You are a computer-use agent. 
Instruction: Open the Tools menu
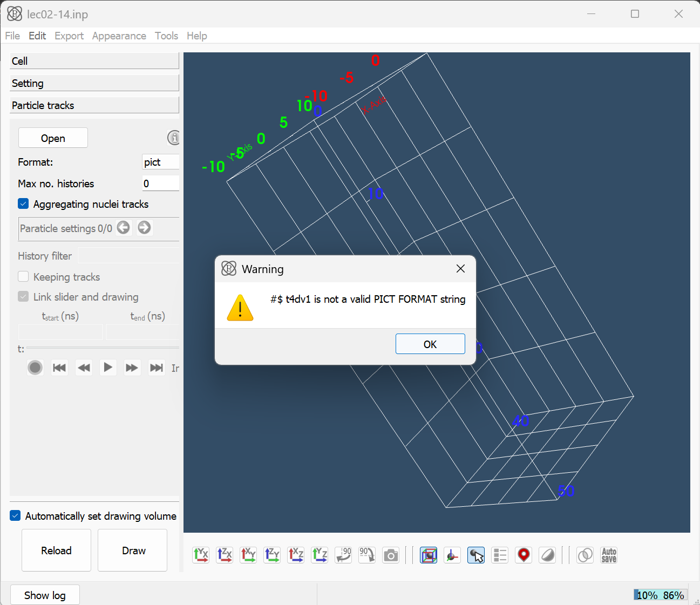(166, 36)
